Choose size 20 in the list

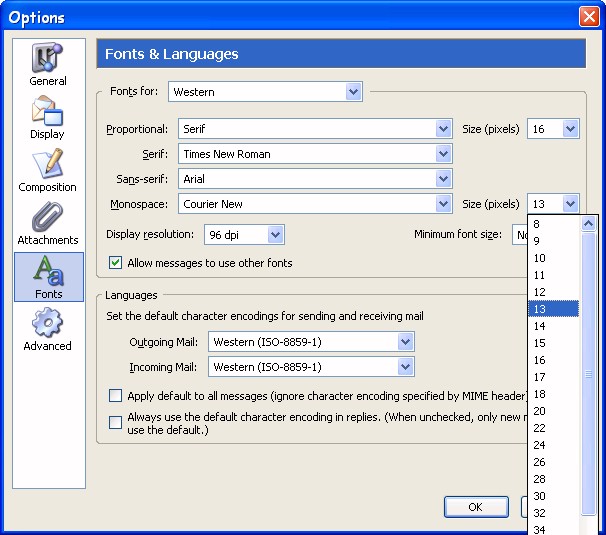pos(553,411)
